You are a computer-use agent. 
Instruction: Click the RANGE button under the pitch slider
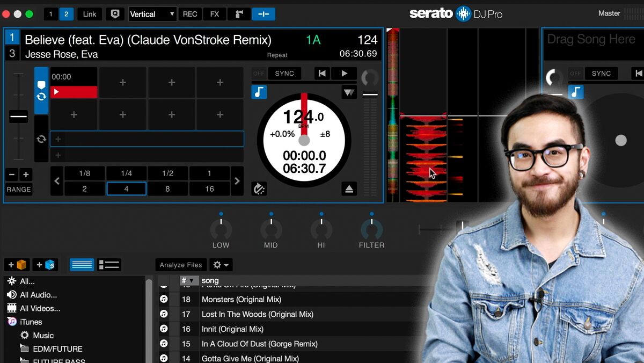pyautogui.click(x=19, y=190)
